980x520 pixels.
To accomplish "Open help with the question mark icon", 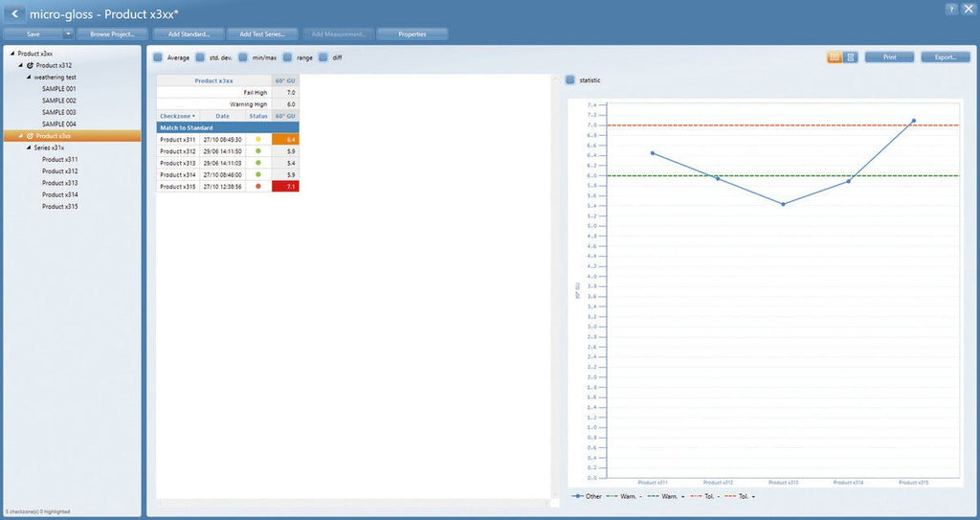I will pyautogui.click(x=950, y=9).
